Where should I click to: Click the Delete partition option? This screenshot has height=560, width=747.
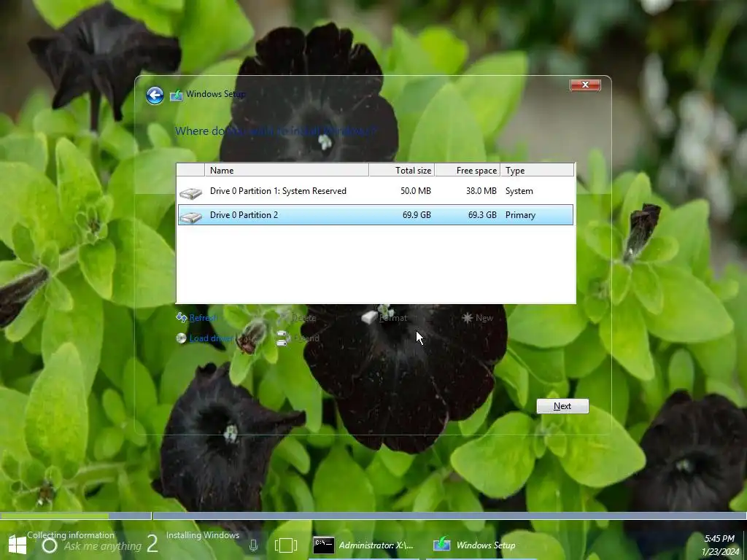click(x=303, y=318)
